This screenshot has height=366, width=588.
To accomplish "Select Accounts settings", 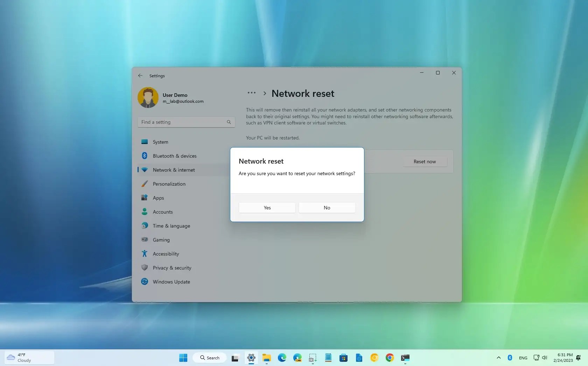I will (162, 211).
